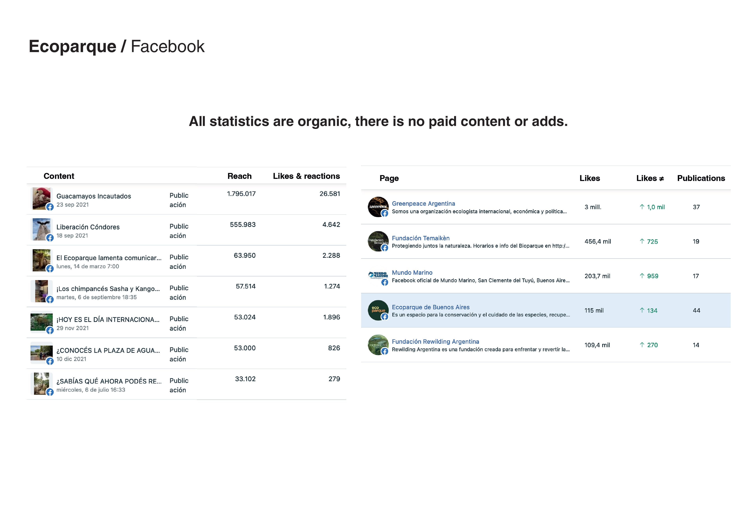Select the highlighted Ecoparque de Buenos Aires link

point(430,307)
